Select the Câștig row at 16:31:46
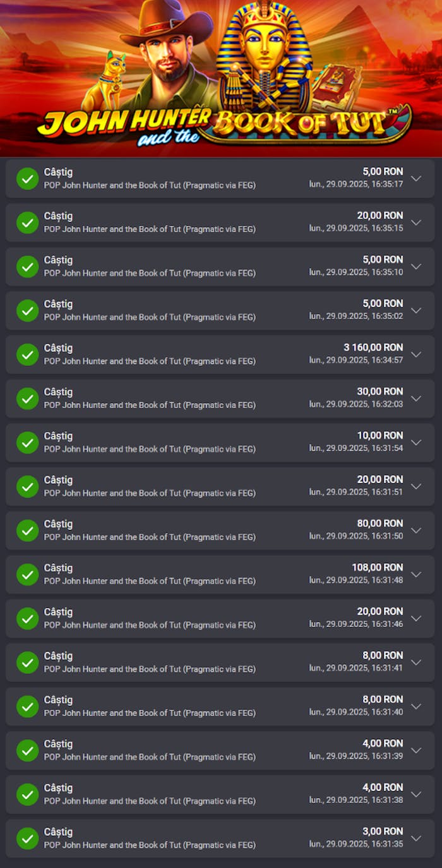The width and height of the screenshot is (442, 868). click(220, 619)
